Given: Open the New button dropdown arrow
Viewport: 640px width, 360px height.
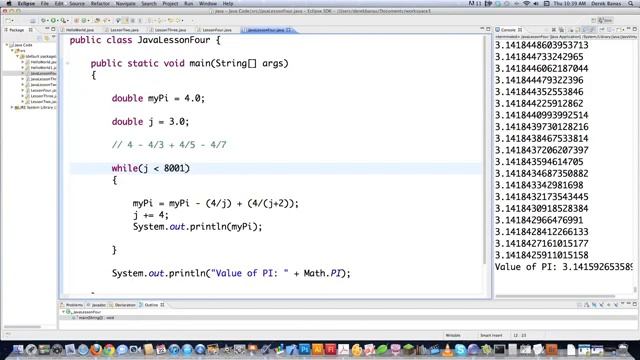Looking at the screenshot, I should (x=14, y=20).
